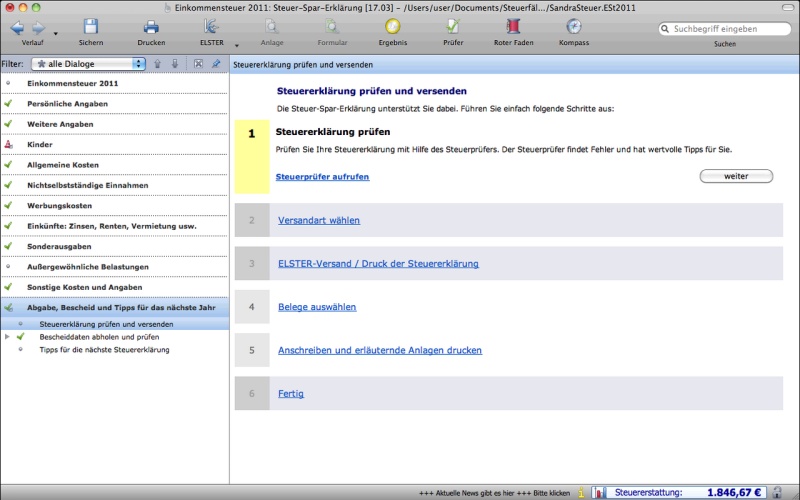Click the Fertig link
The width and height of the screenshot is (800, 500).
pos(291,394)
